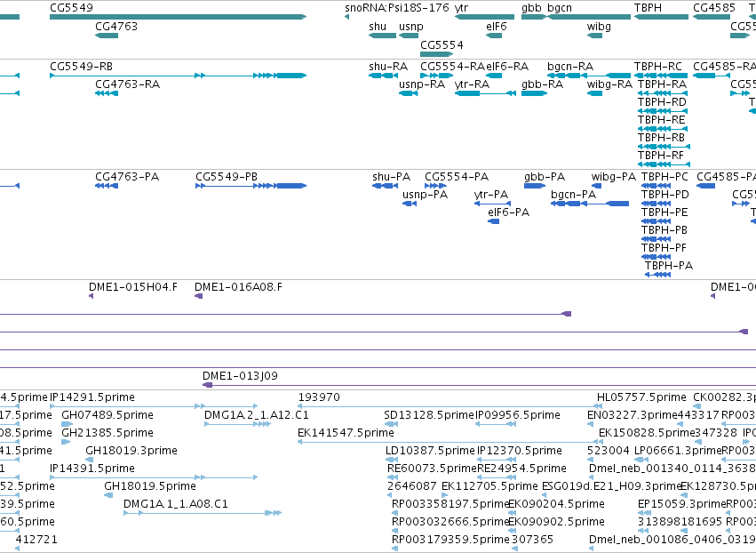Click the wibg gene label

pos(599,26)
